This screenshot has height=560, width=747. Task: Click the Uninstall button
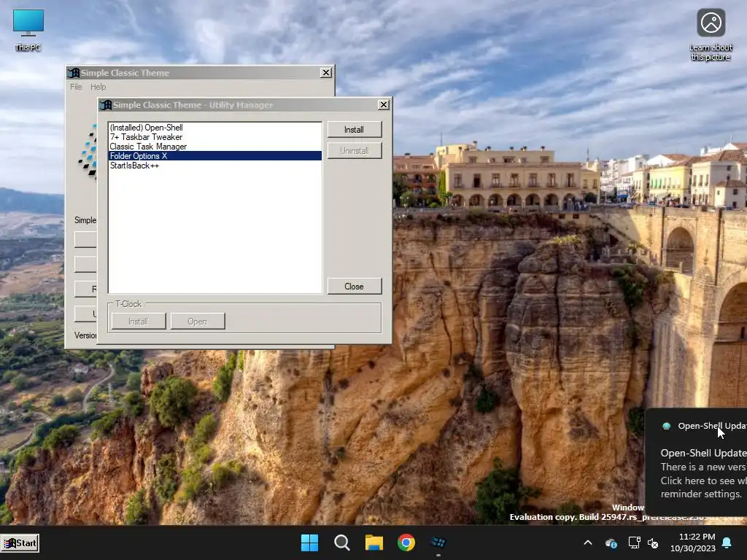355,150
